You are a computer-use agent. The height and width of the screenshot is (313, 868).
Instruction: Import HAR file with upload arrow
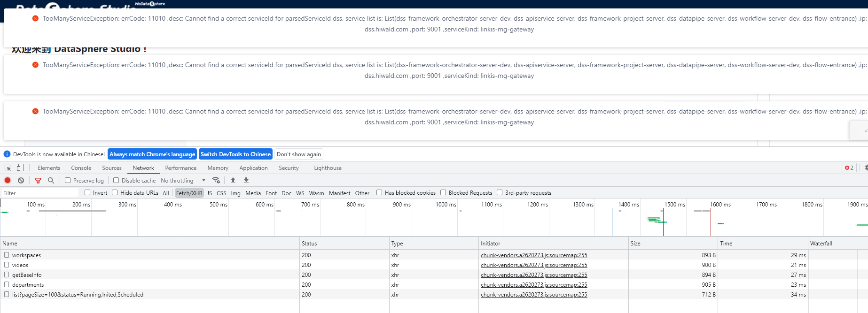click(233, 180)
